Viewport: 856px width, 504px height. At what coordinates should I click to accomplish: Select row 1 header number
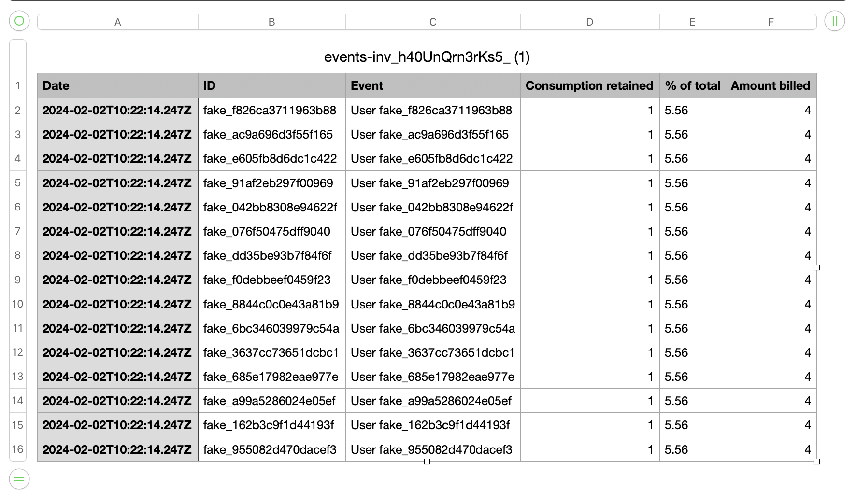pos(18,85)
